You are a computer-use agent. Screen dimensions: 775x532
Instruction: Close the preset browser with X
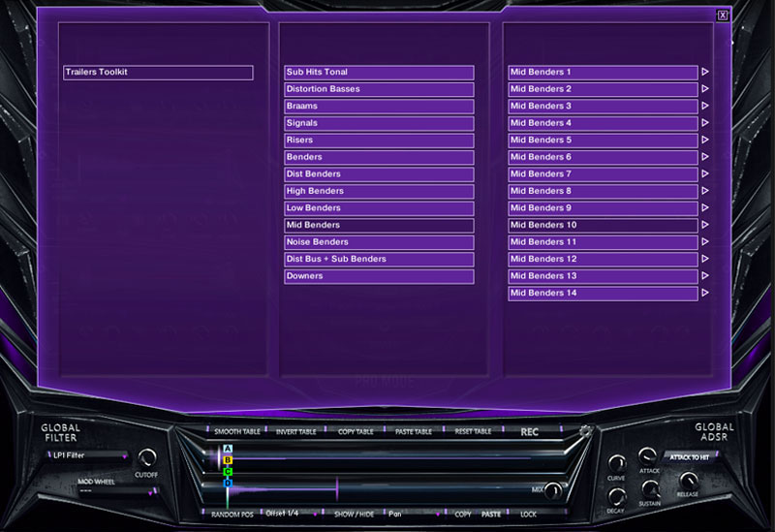[723, 16]
